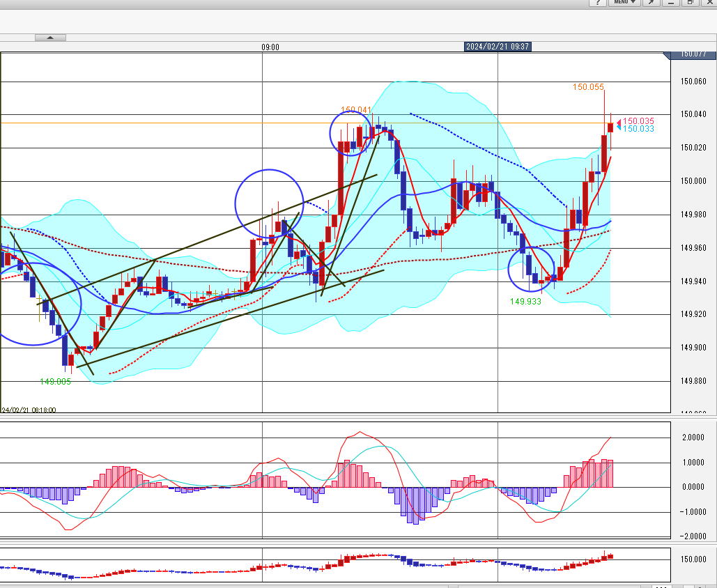Viewport: 717px width, 588px height.
Task: Open the MENU dropdown
Action: point(623,3)
